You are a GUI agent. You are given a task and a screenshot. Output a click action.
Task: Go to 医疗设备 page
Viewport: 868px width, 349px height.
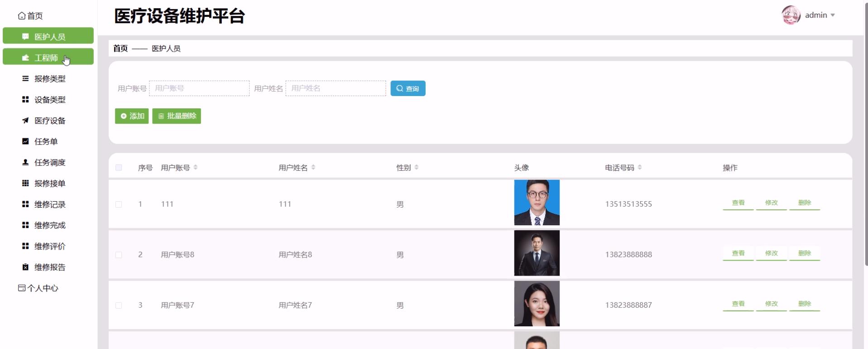tap(48, 121)
